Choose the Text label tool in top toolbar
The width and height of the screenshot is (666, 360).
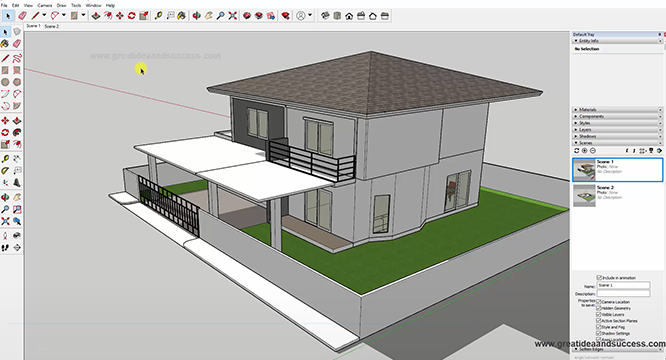click(170, 16)
